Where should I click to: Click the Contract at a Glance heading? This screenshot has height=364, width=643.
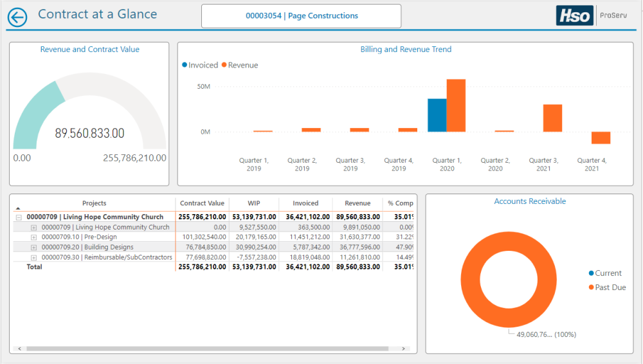pyautogui.click(x=98, y=14)
